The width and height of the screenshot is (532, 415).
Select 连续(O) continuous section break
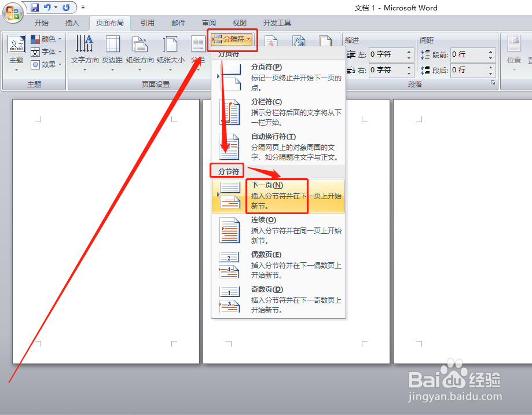(278, 230)
